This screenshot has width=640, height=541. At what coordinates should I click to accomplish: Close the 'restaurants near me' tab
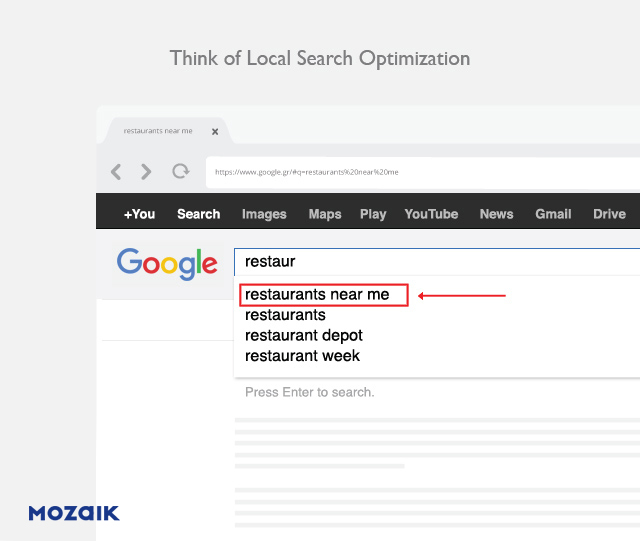click(215, 131)
